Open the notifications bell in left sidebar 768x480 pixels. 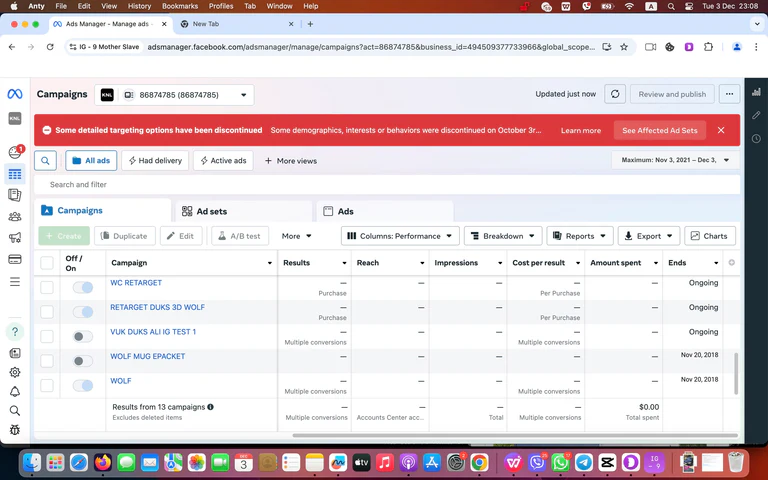(x=15, y=391)
